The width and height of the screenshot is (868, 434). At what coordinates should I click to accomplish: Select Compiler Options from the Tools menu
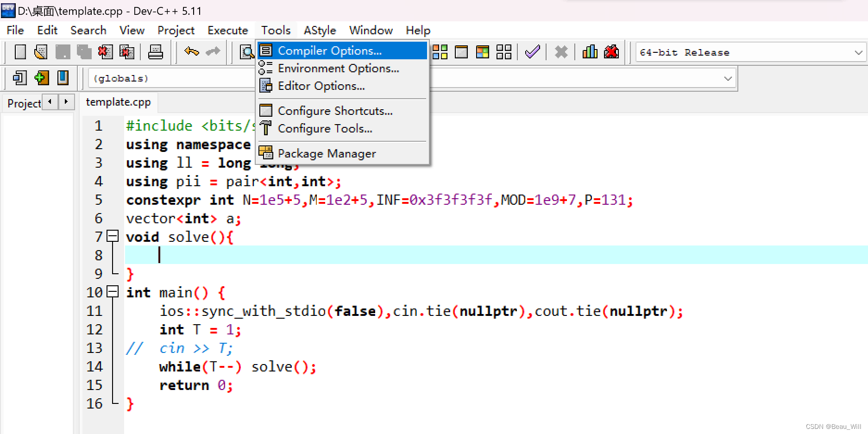pyautogui.click(x=329, y=50)
